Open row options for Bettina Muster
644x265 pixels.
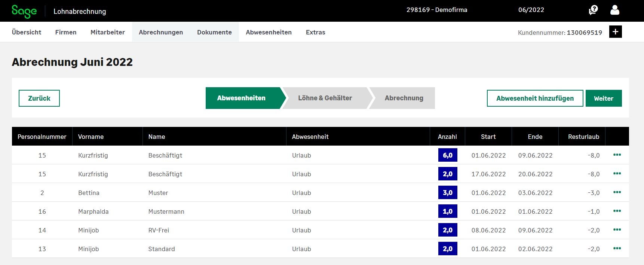pos(617,192)
